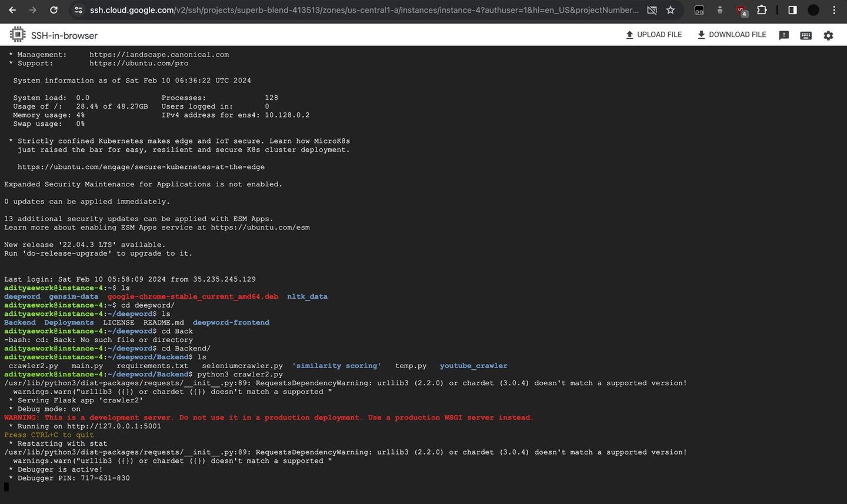
Task: Click the "Serving Flask app 'crawler2'" line
Action: (x=76, y=400)
